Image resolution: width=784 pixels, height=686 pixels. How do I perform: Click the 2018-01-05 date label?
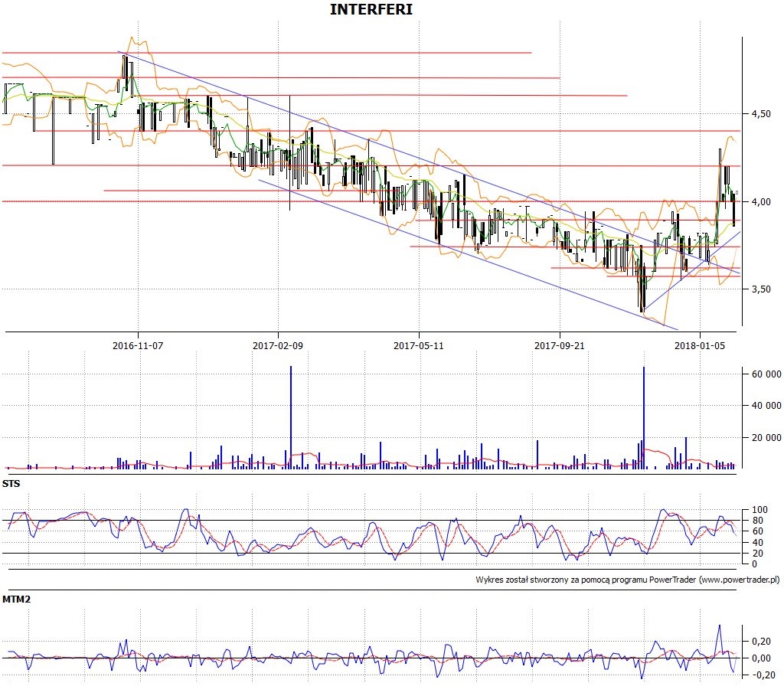coord(700,345)
